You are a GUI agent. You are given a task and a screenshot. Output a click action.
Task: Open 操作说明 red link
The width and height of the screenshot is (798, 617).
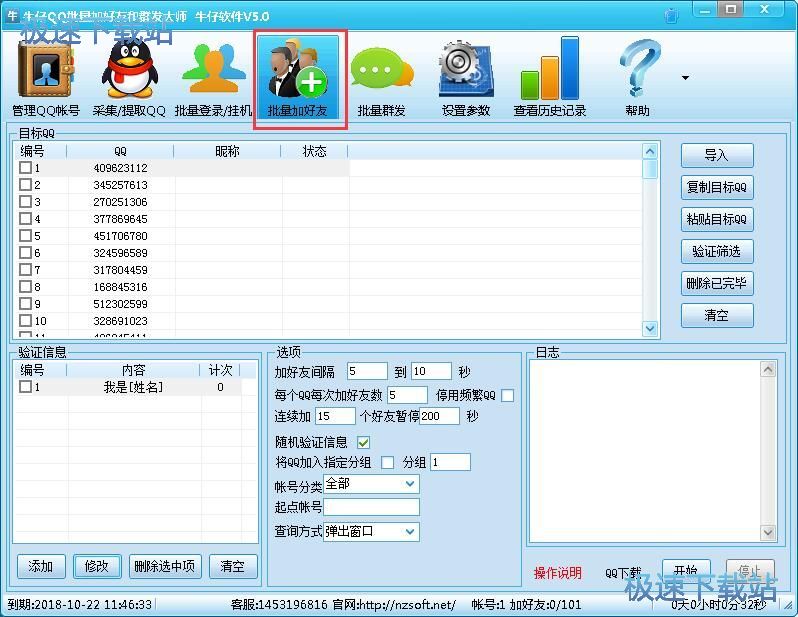(x=558, y=573)
